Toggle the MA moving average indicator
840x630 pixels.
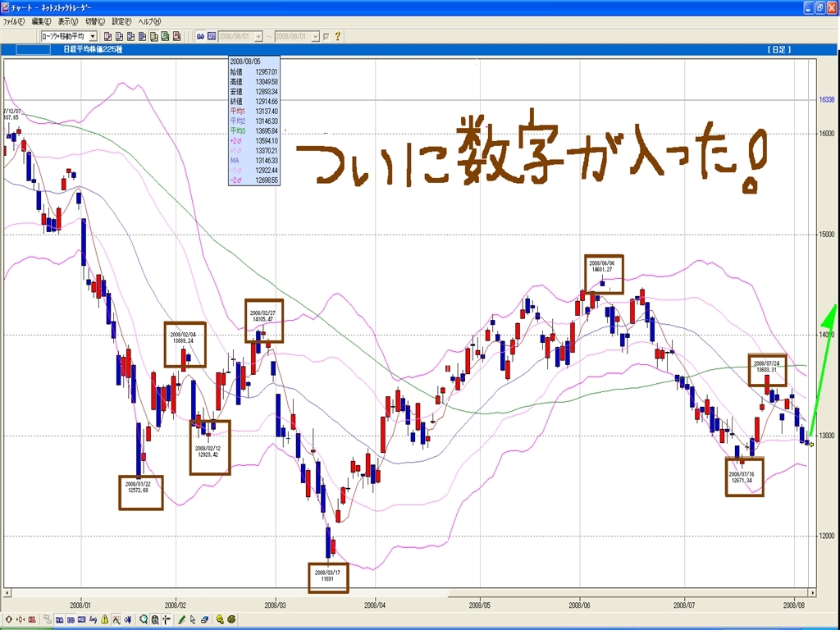59,620
